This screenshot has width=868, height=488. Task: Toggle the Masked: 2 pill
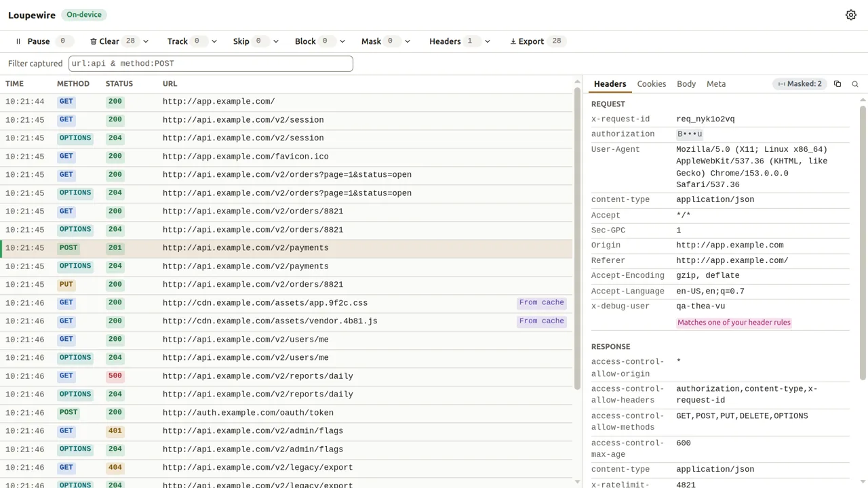click(800, 84)
